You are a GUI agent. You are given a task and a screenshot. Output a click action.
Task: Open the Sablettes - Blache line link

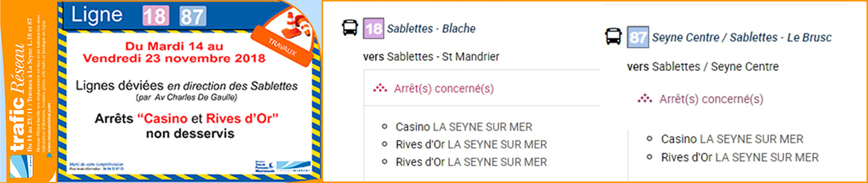click(431, 29)
